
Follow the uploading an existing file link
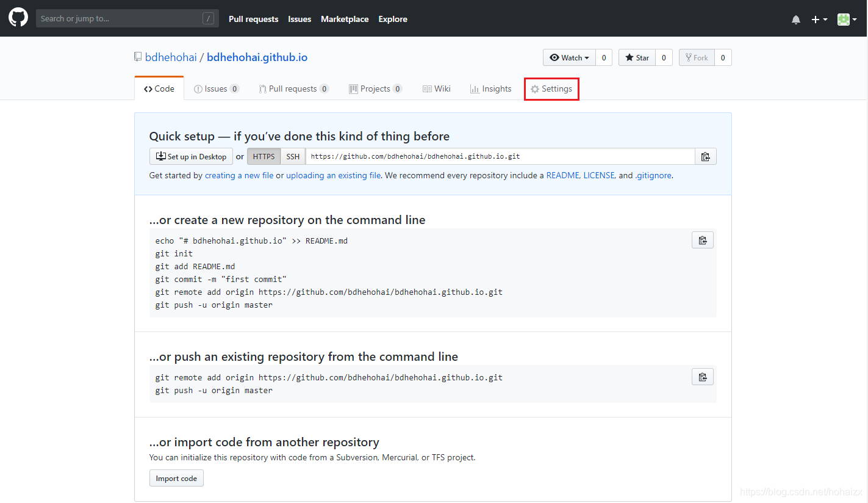334,175
